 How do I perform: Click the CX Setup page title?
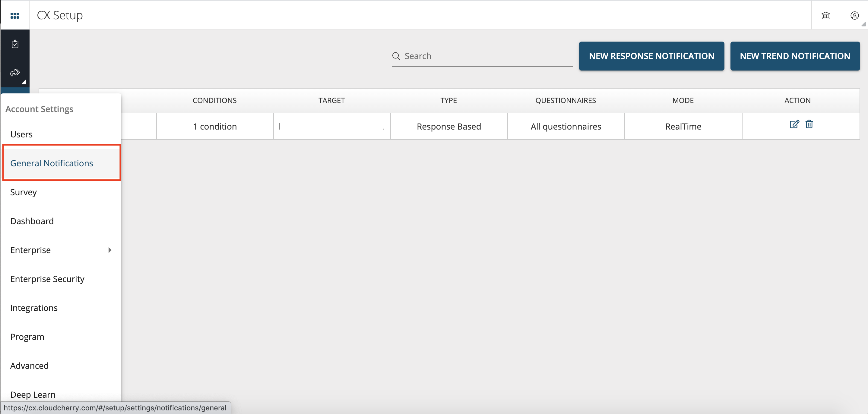pos(60,15)
